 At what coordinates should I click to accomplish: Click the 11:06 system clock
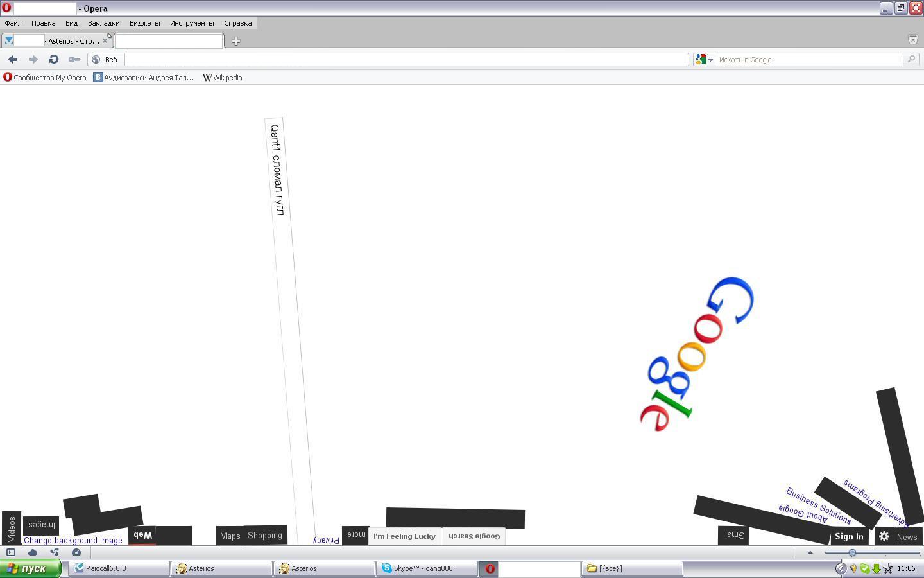point(906,568)
